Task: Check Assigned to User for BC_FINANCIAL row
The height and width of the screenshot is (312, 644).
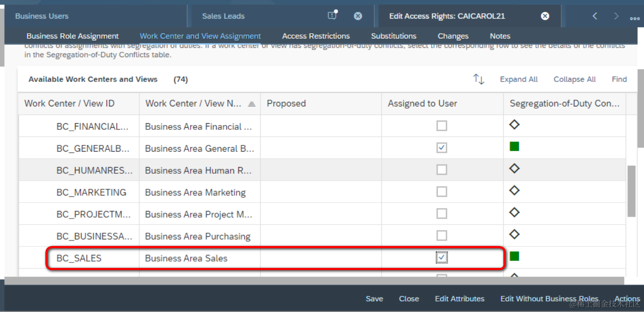Action: point(442,126)
